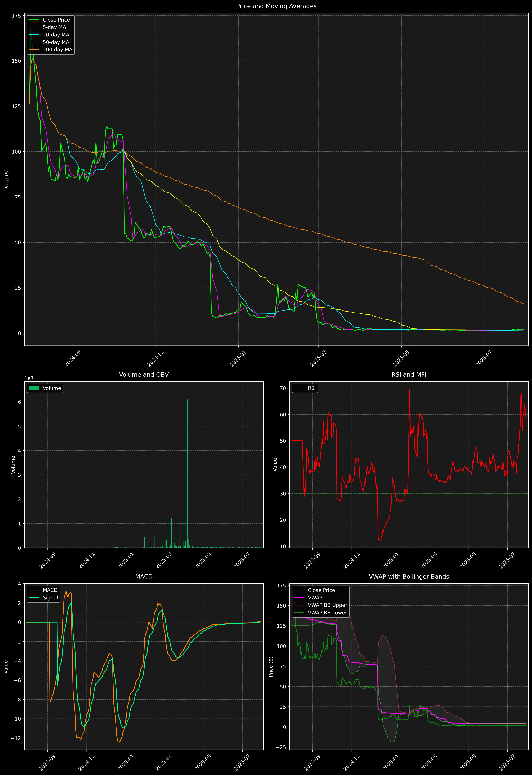Image resolution: width=532 pixels, height=775 pixels.
Task: Select the '50-day MA' legend entry
Action: (x=56, y=42)
